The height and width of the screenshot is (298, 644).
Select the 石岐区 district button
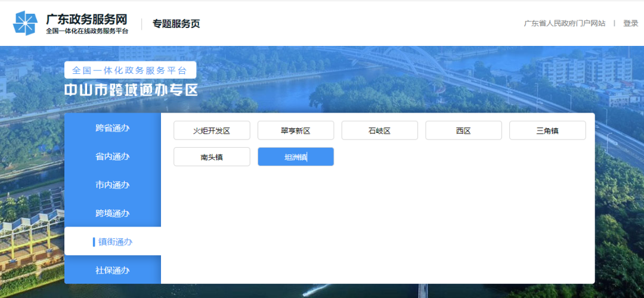pos(379,131)
